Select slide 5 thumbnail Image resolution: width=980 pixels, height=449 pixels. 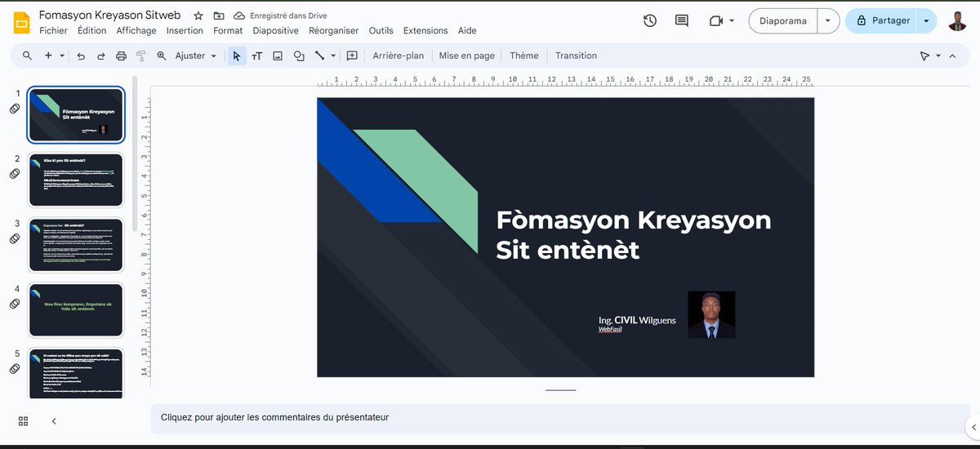click(76, 373)
